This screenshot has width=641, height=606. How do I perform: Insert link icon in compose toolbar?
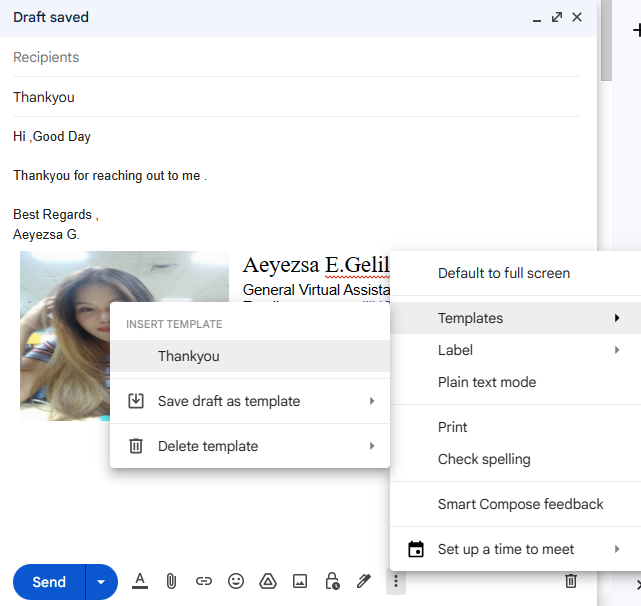pos(204,581)
